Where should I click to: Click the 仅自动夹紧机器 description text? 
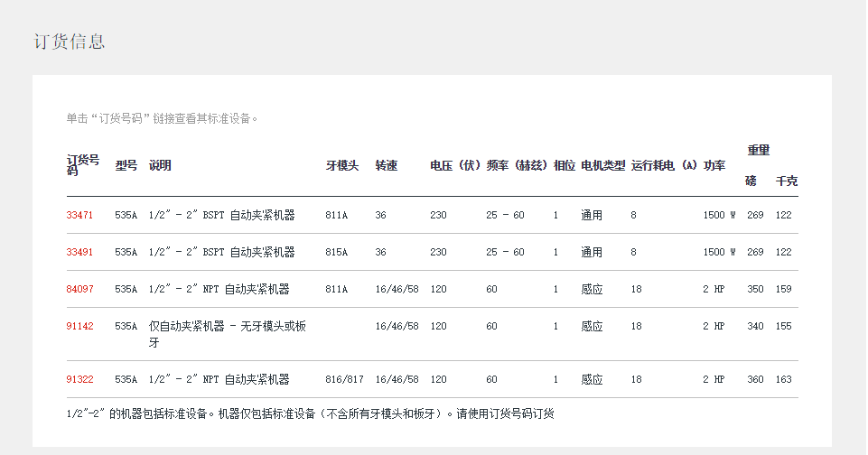[x=227, y=327]
